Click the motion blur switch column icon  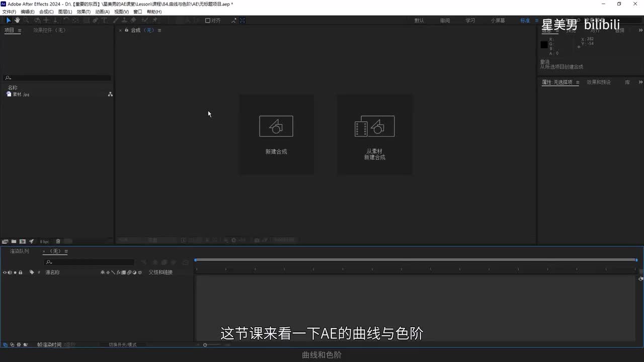click(129, 273)
